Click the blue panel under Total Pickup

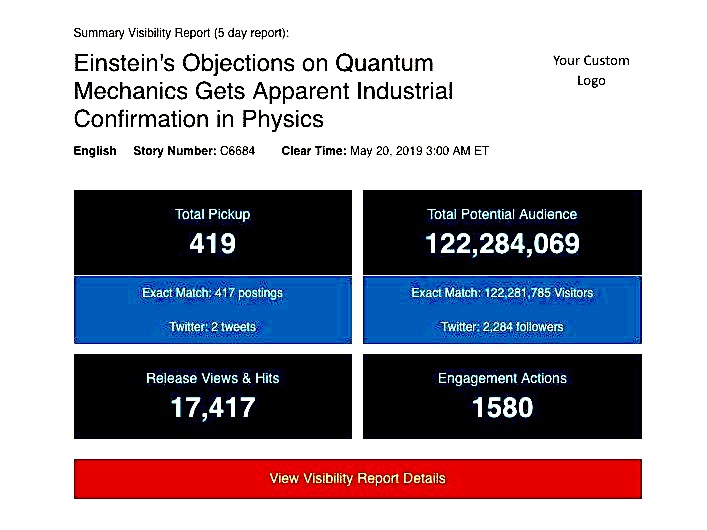pyautogui.click(x=213, y=310)
